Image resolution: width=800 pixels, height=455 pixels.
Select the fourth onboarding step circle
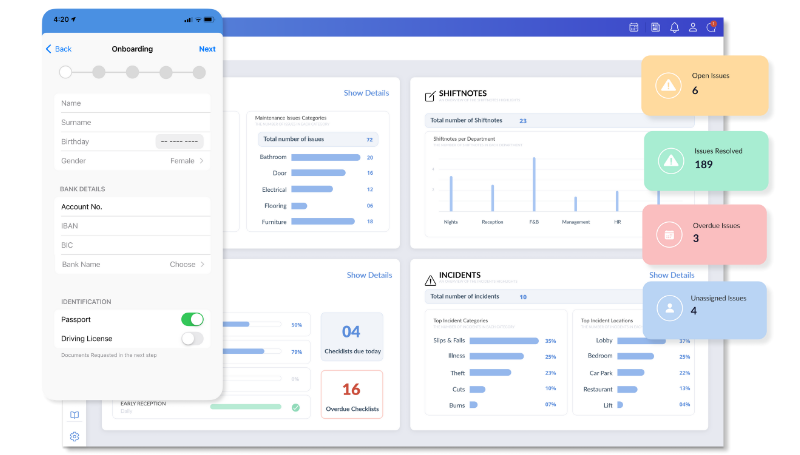[x=166, y=72]
